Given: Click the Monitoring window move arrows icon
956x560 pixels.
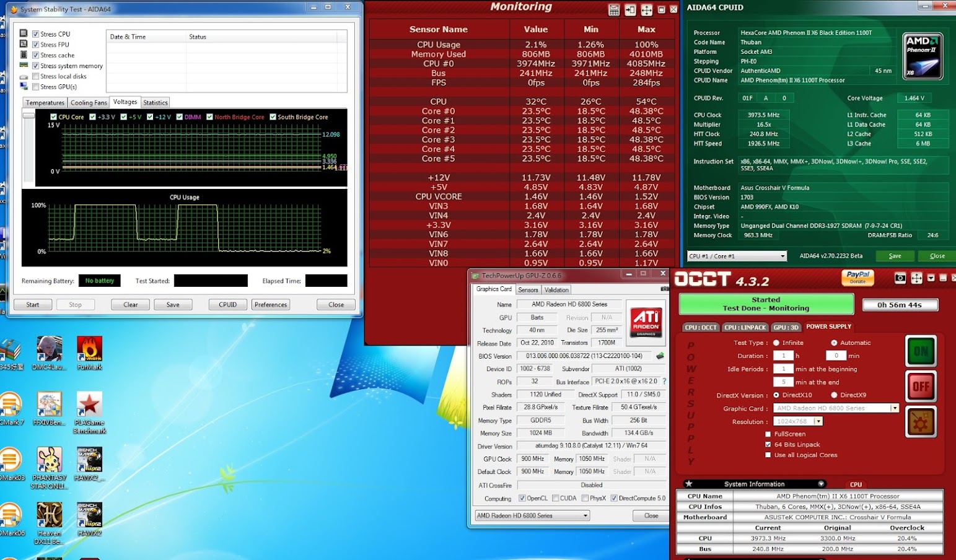Looking at the screenshot, I should point(646,10).
